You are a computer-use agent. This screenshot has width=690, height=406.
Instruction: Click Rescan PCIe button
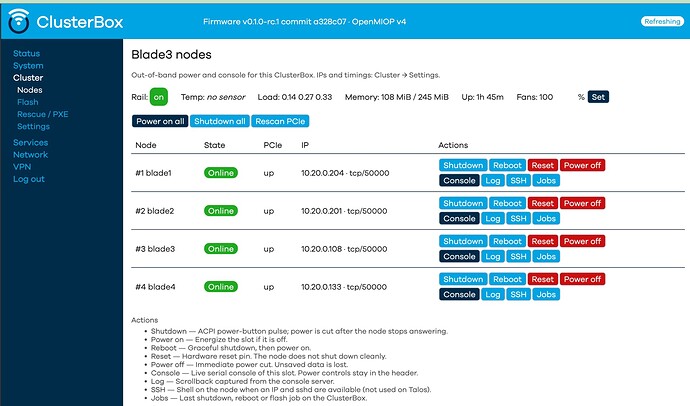tap(280, 121)
